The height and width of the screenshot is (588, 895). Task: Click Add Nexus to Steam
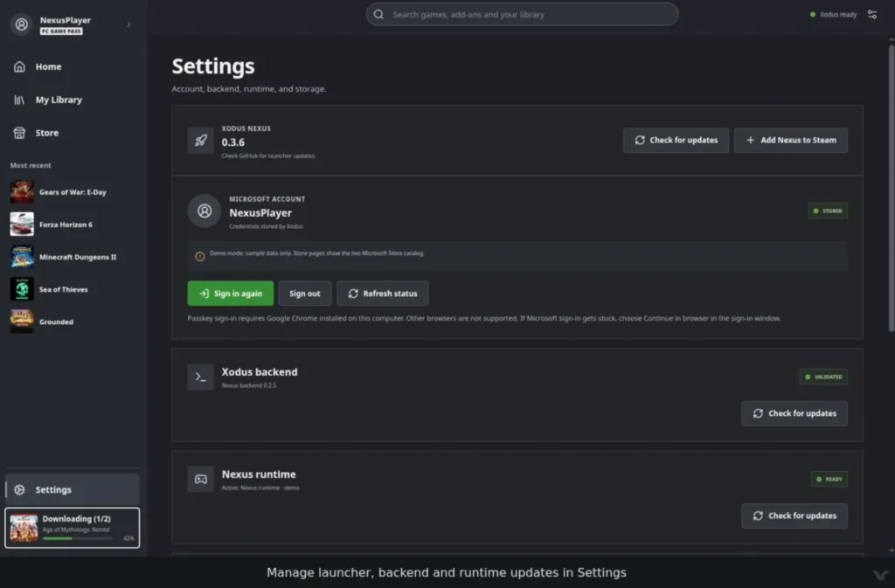tap(790, 141)
